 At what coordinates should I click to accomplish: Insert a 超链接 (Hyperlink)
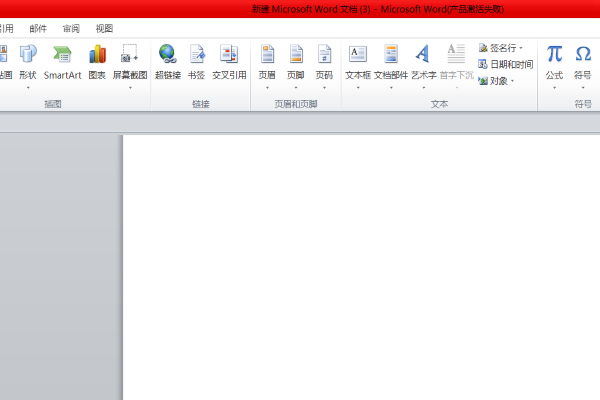point(167,61)
